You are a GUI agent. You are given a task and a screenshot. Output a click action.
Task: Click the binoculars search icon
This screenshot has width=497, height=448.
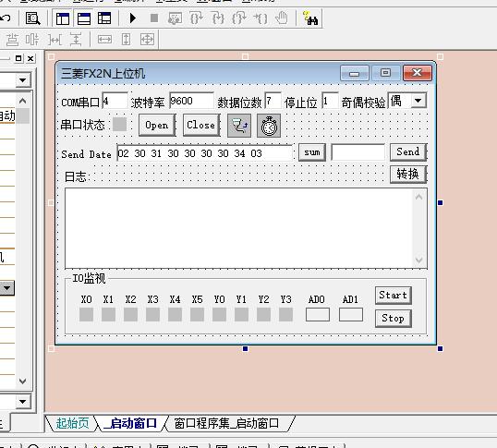pyautogui.click(x=310, y=18)
